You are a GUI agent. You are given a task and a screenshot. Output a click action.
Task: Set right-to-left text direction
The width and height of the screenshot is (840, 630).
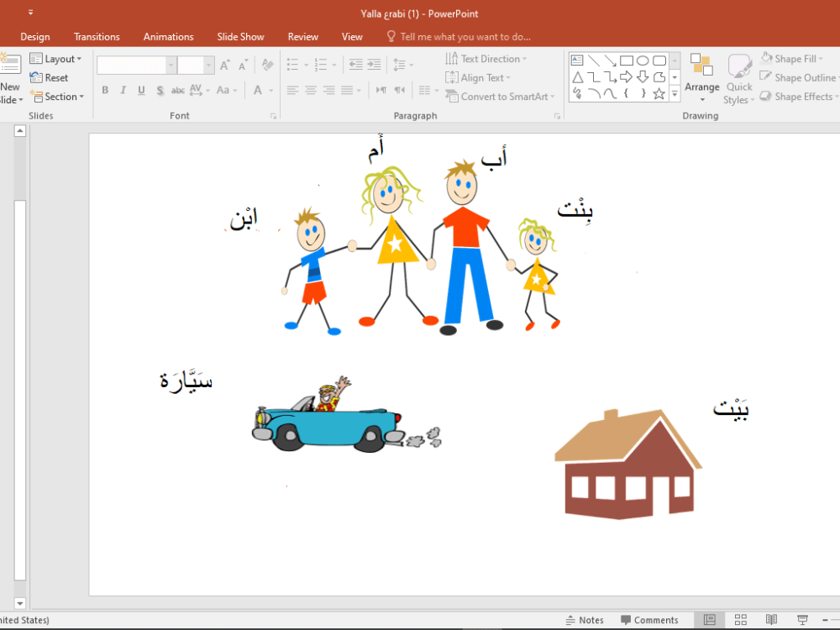pyautogui.click(x=400, y=90)
